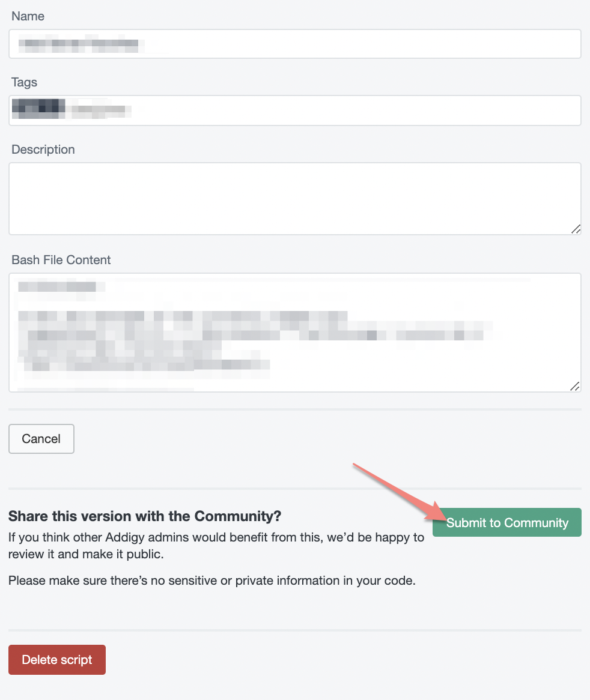Click the Name field label

[x=28, y=16]
